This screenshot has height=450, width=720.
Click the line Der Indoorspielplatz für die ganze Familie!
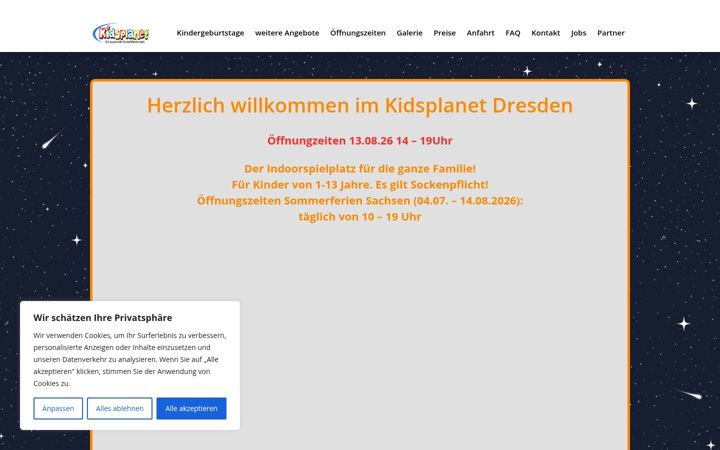(360, 169)
